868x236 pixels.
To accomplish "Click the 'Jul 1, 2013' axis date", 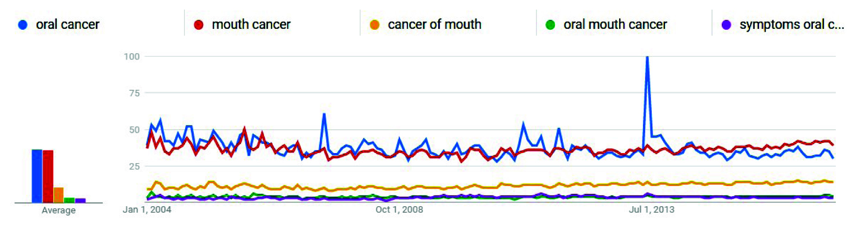I will [651, 210].
